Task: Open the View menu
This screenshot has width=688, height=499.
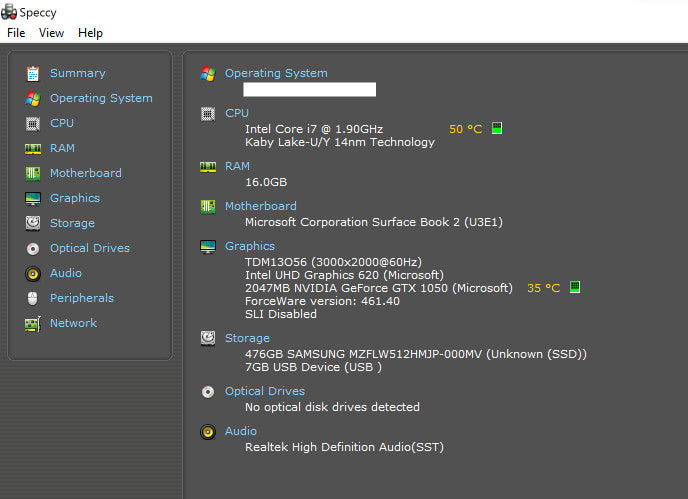Action: 51,33
